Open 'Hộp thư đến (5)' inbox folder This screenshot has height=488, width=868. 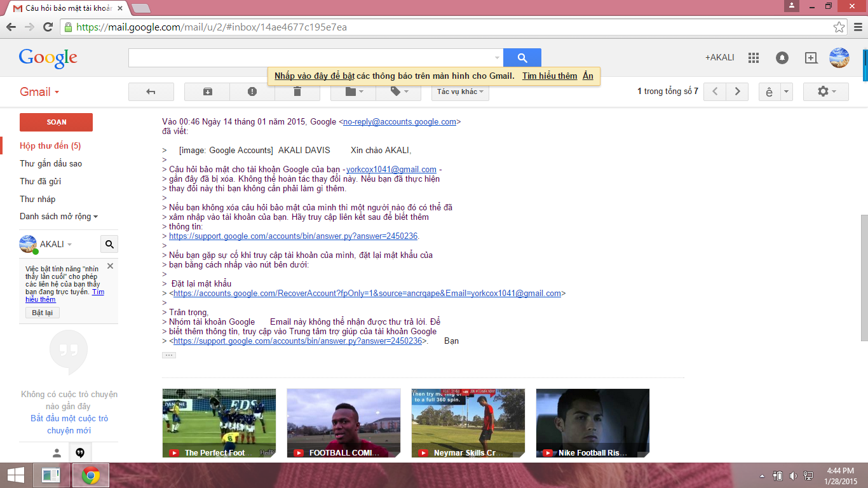[50, 146]
